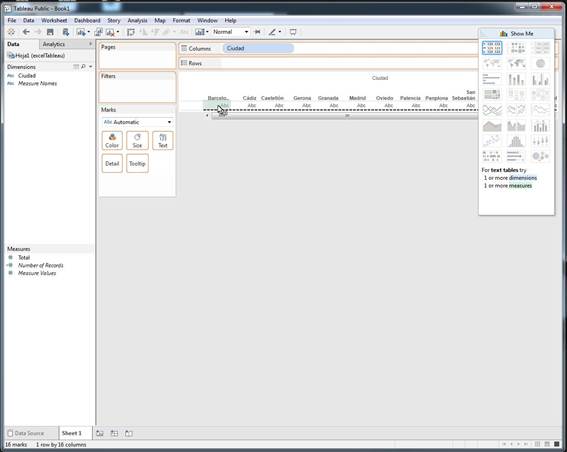Click the Undo back arrow icon
Image resolution: width=567 pixels, height=452 pixels.
26,32
